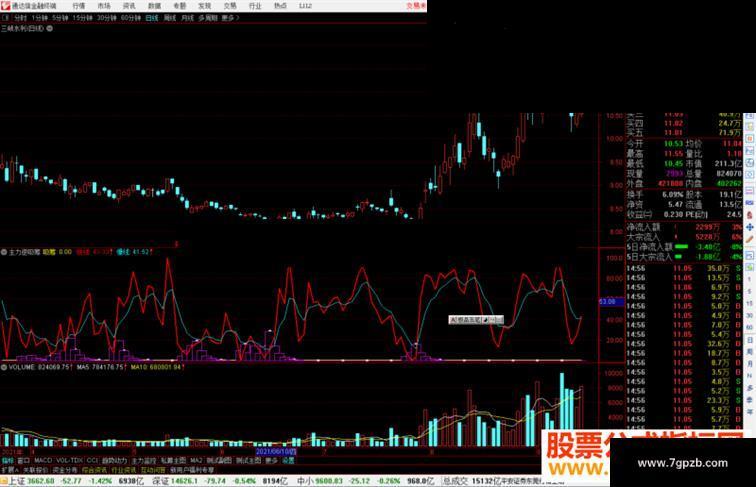Open the 市场 menu
This screenshot has width=756, height=487.
pos(104,6)
